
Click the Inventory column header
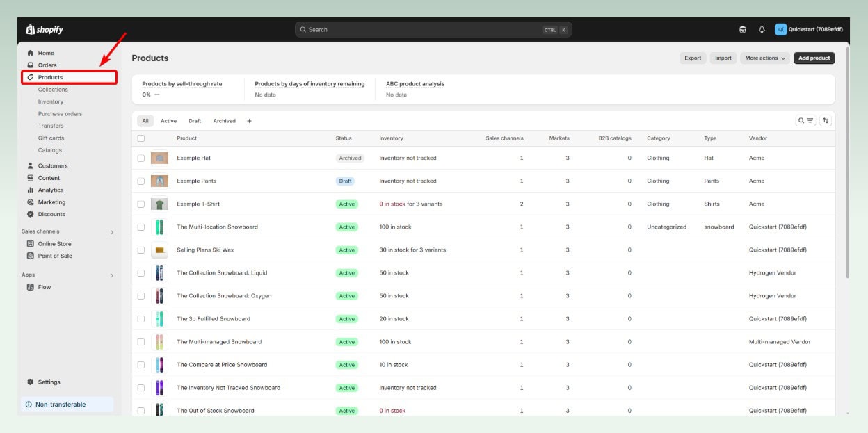391,138
